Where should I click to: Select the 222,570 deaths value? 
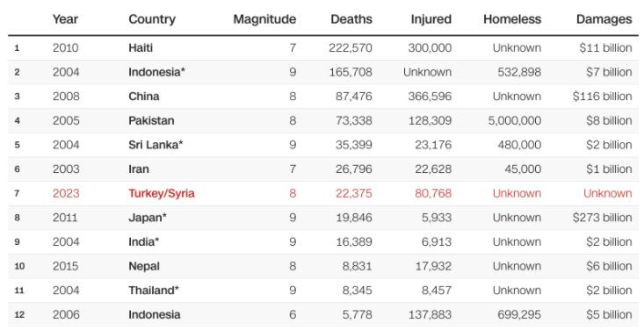point(351,48)
